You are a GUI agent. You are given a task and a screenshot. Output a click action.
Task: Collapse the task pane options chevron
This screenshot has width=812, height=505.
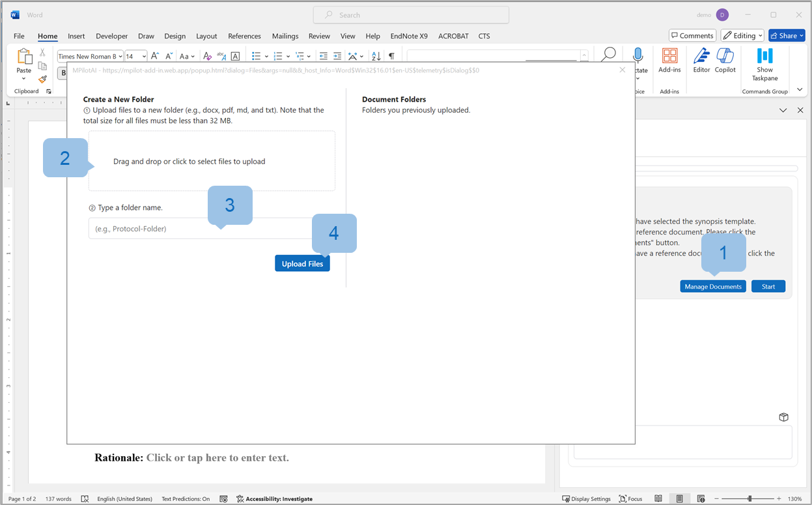pos(783,111)
